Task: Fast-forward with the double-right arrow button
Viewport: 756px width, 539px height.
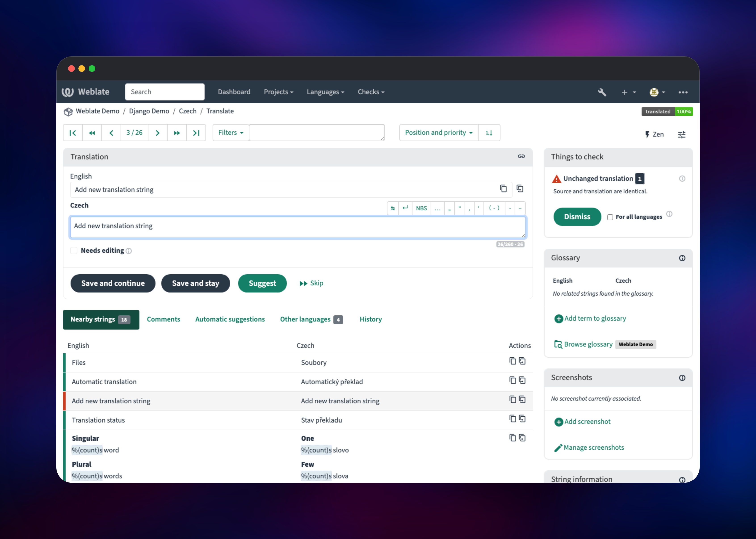Action: 177,133
